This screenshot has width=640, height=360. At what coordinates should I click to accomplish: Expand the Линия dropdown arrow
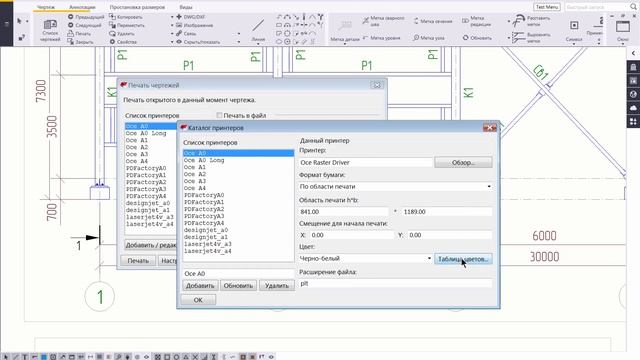point(258,44)
